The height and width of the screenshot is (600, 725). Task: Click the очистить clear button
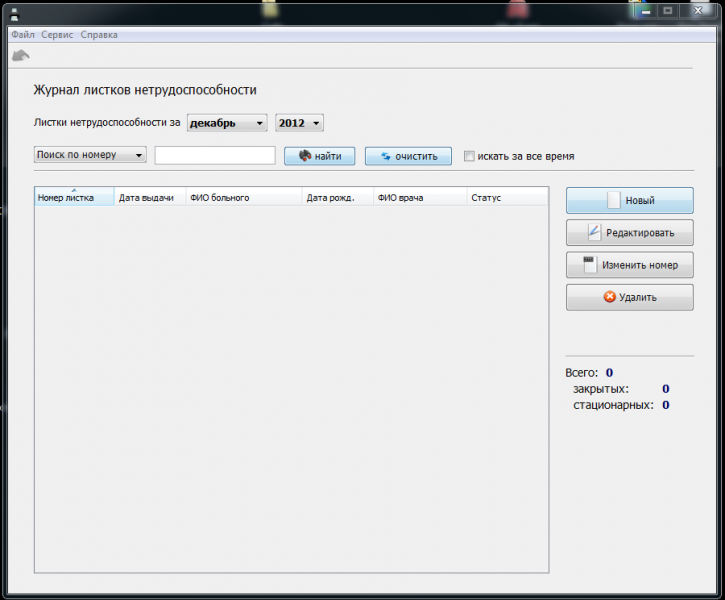[x=408, y=156]
